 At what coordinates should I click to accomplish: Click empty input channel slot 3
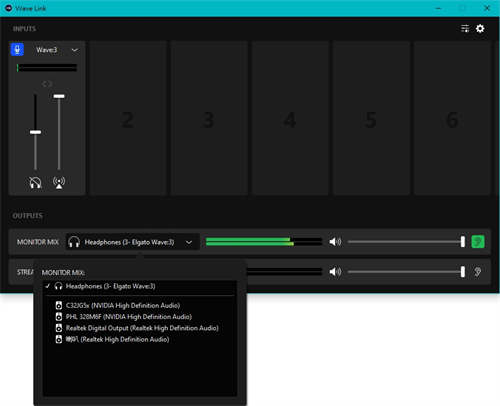point(209,118)
